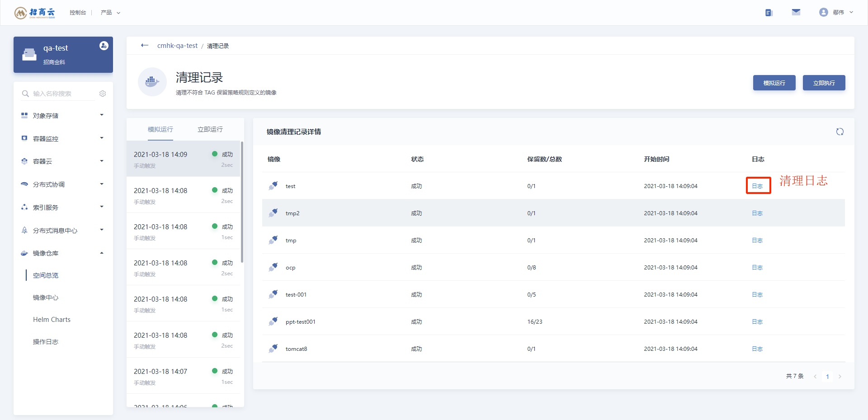Click the qa-test project switch icon

[104, 46]
